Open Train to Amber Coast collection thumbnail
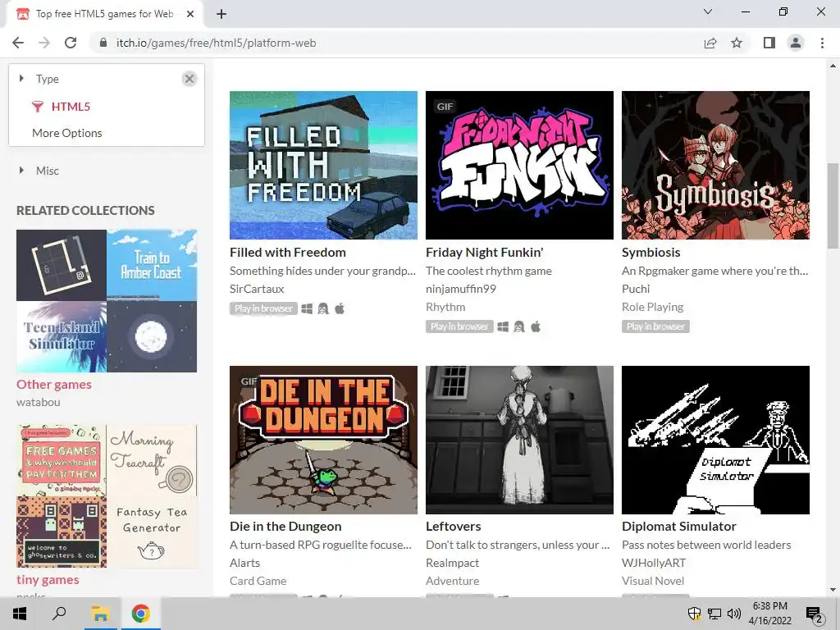Image resolution: width=840 pixels, height=630 pixels. pyautogui.click(x=152, y=265)
